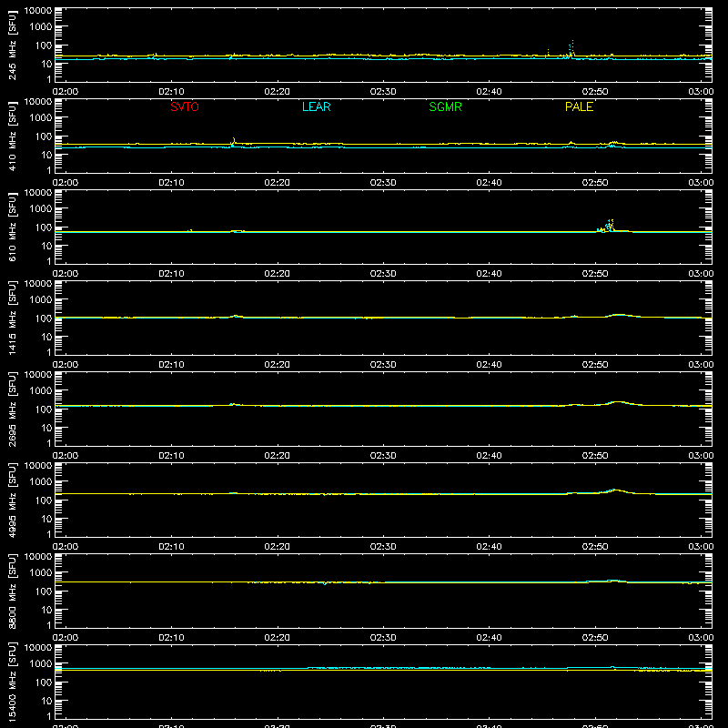Click the 2695 MHz [SFU] axis title
Viewport: 728px width, 728px height.
pyautogui.click(x=12, y=409)
